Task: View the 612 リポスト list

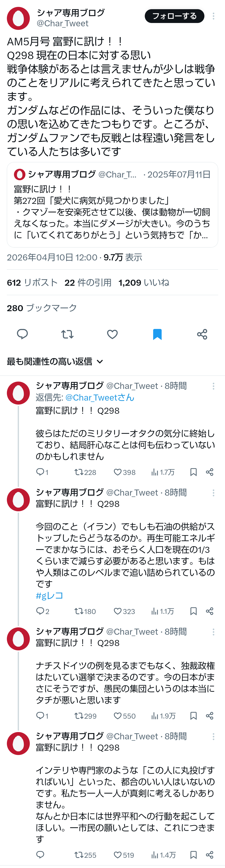Action: [x=32, y=283]
